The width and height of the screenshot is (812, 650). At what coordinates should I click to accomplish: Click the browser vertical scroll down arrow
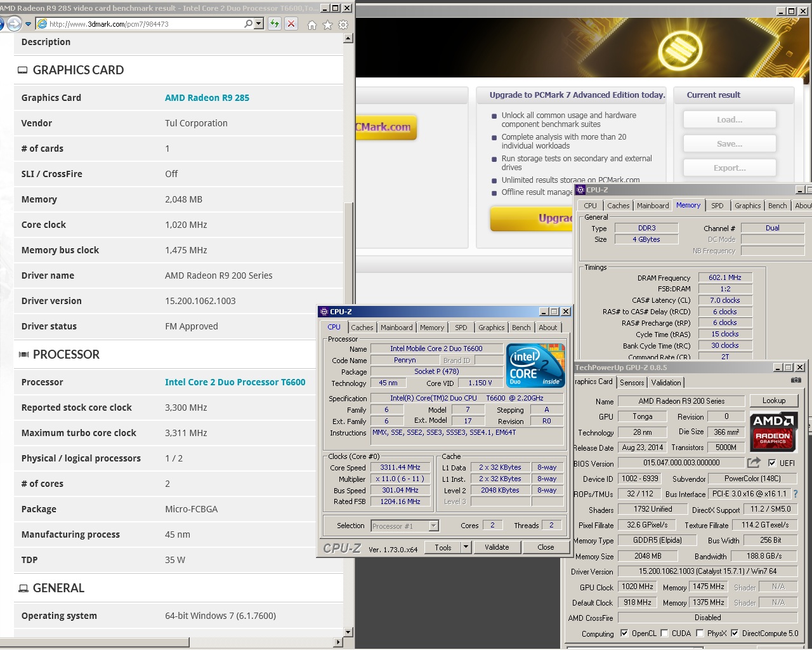coord(348,632)
